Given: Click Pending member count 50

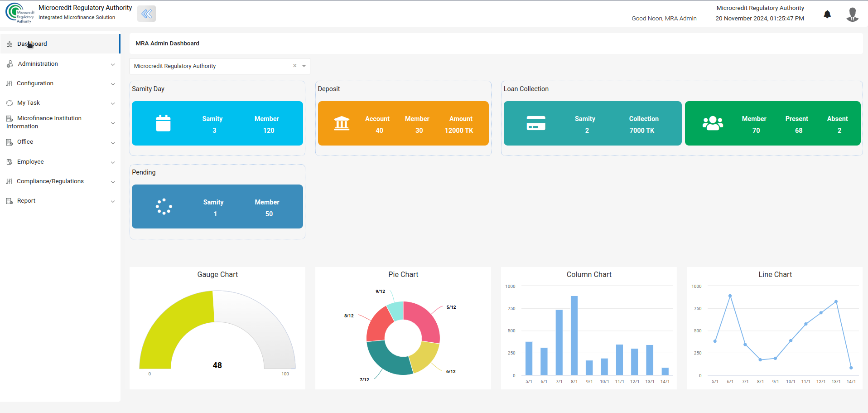Looking at the screenshot, I should pyautogui.click(x=269, y=214).
